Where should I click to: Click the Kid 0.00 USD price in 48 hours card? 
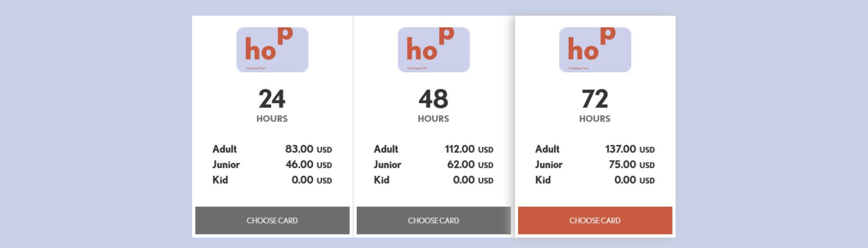coord(473,180)
